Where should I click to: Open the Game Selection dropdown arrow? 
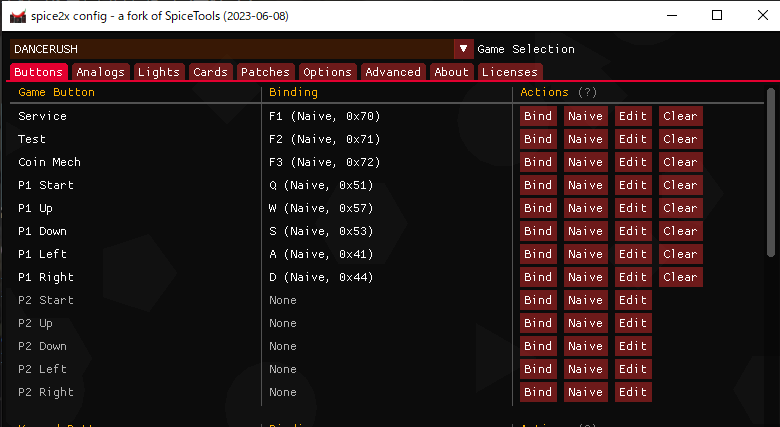(x=463, y=48)
